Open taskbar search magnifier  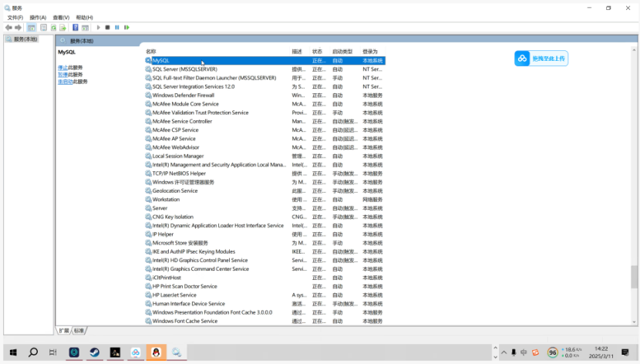tap(33, 352)
